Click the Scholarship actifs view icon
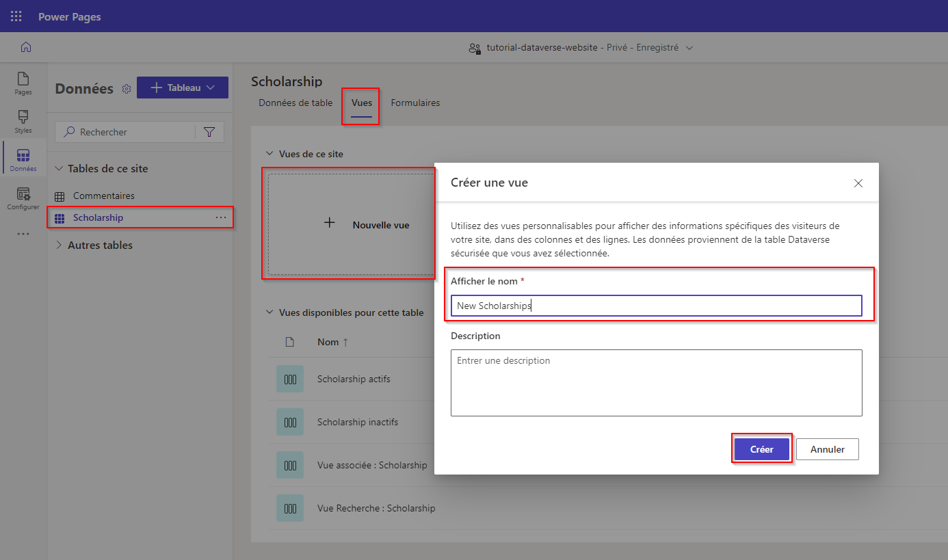This screenshot has height=560, width=948. [290, 379]
